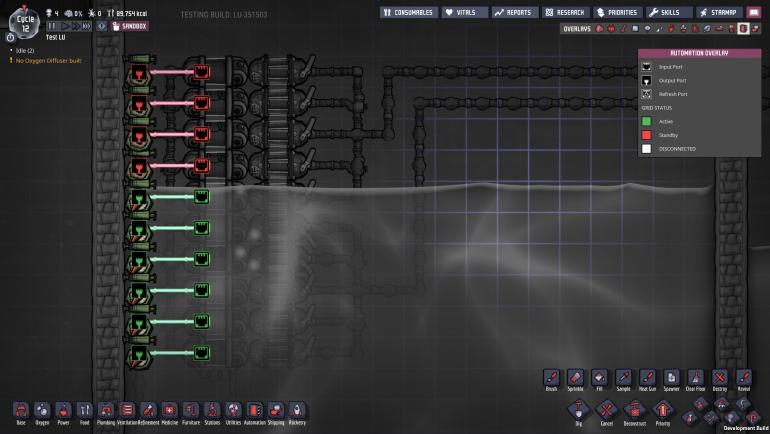
Task: Set game to normal play speed
Action: (64, 26)
